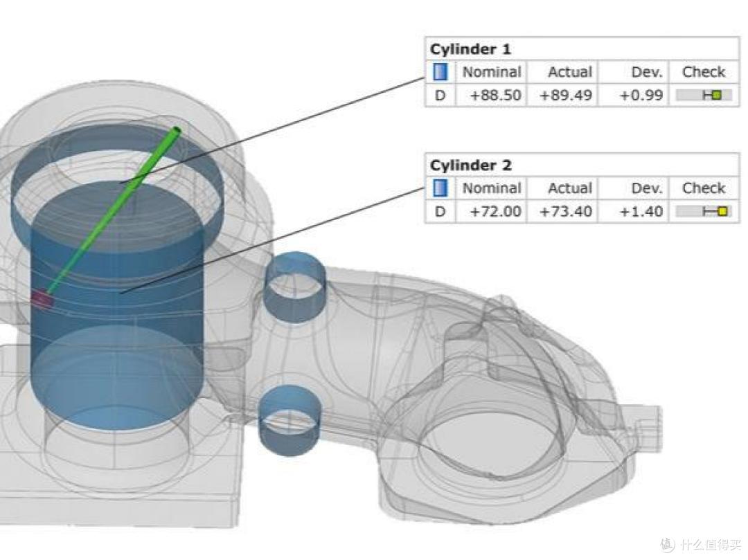Select nominal value +72.00
The width and height of the screenshot is (748, 560).
[495, 211]
